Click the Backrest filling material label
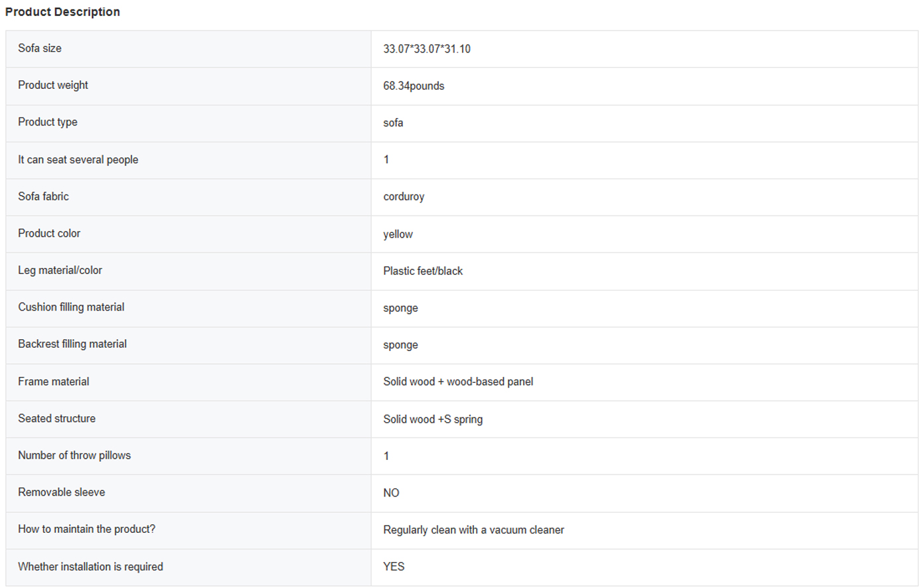Image resolution: width=924 pixels, height=588 pixels. (x=72, y=344)
